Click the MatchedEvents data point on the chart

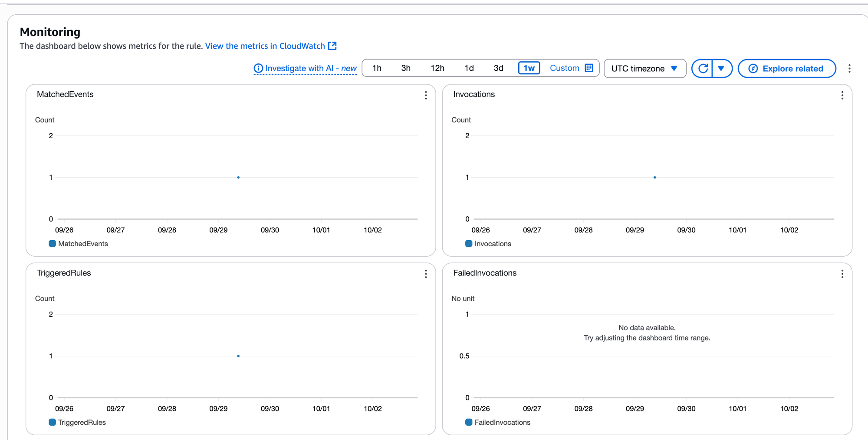pos(238,177)
